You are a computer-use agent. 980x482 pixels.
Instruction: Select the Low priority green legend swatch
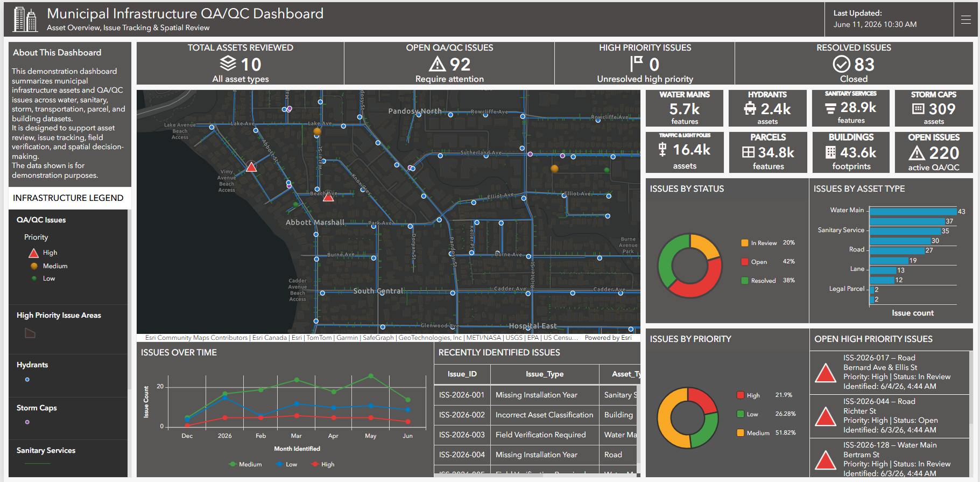[741, 414]
